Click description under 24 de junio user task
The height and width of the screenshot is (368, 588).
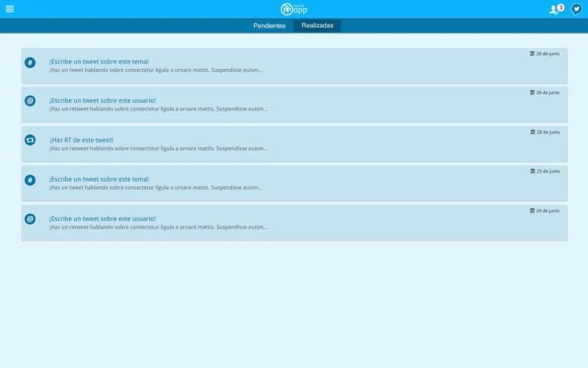pyautogui.click(x=158, y=227)
